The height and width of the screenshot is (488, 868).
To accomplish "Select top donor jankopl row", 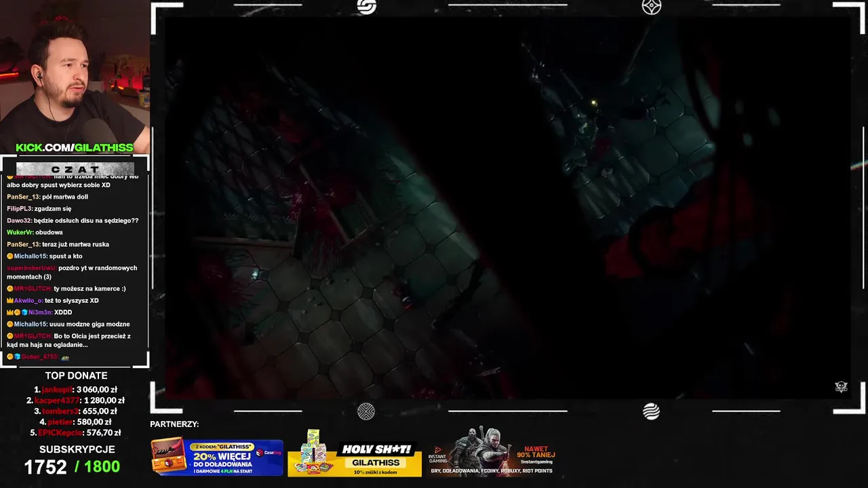I will point(76,390).
